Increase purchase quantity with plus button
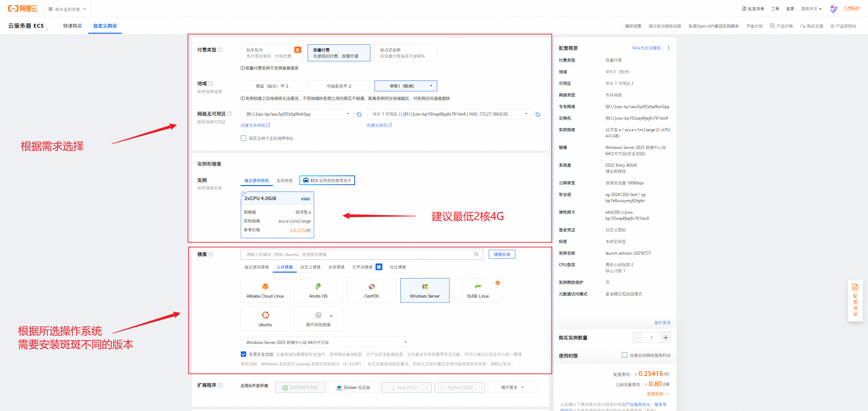 [665, 337]
